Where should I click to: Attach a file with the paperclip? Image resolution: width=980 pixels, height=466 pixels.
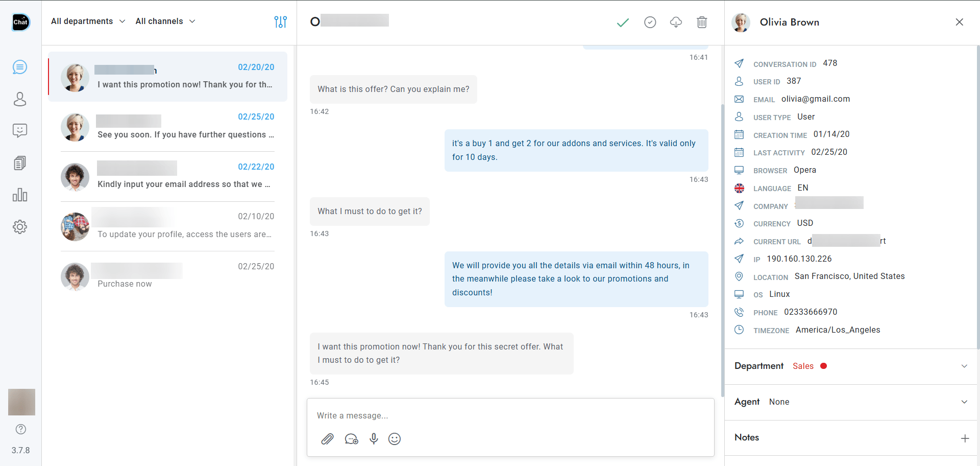pyautogui.click(x=327, y=439)
